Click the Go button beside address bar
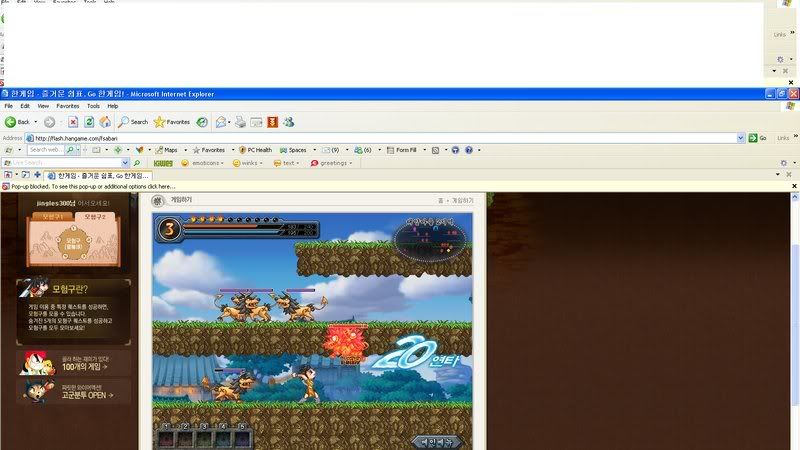 point(758,138)
